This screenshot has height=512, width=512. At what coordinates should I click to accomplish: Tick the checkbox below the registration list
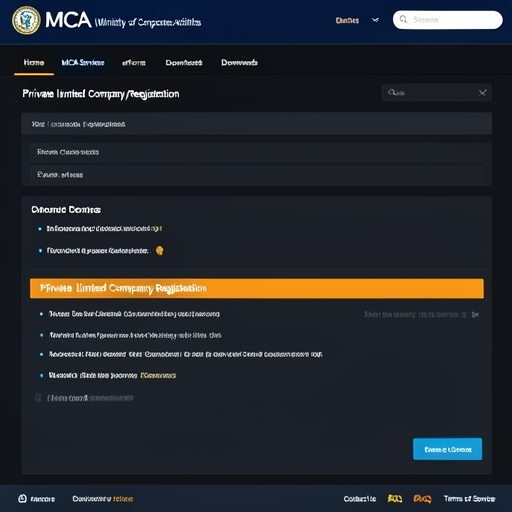click(x=38, y=398)
